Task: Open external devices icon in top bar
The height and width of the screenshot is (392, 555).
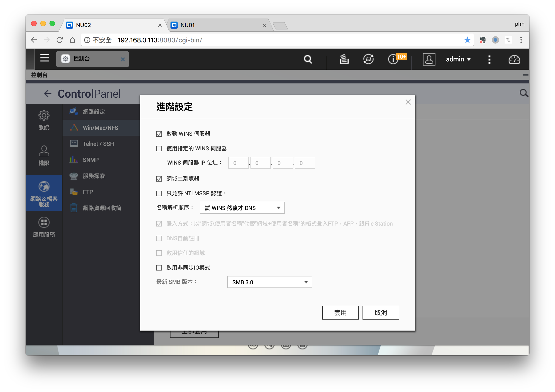Action: coord(368,59)
